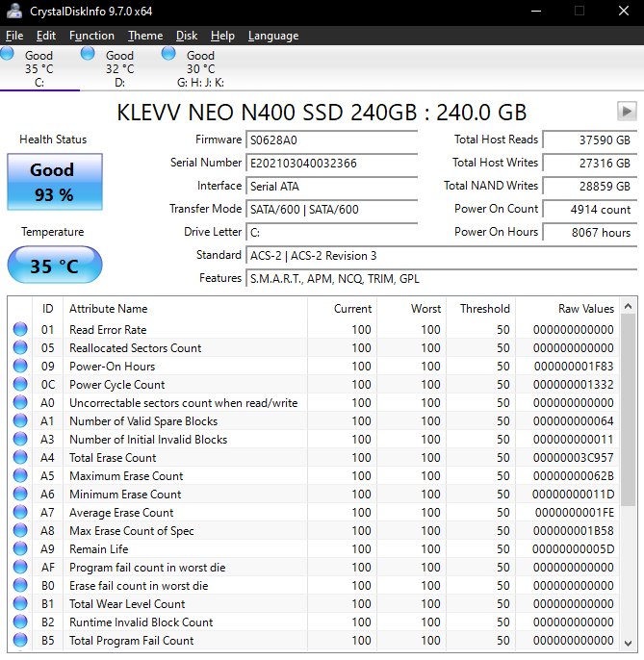
Task: Click raw value 000000001F83 for Power-On Hours
Action: pyautogui.click(x=574, y=367)
